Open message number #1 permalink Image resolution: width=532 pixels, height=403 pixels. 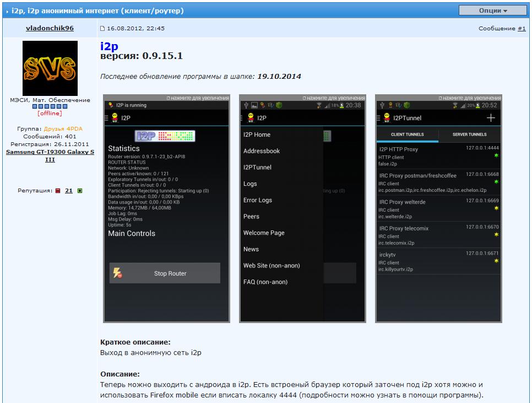522,29
